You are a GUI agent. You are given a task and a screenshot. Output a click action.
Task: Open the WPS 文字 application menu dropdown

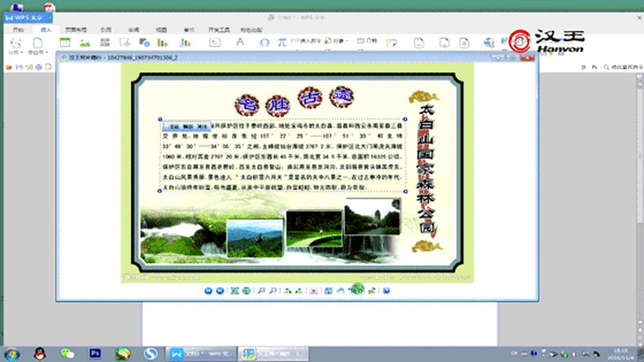(28, 16)
